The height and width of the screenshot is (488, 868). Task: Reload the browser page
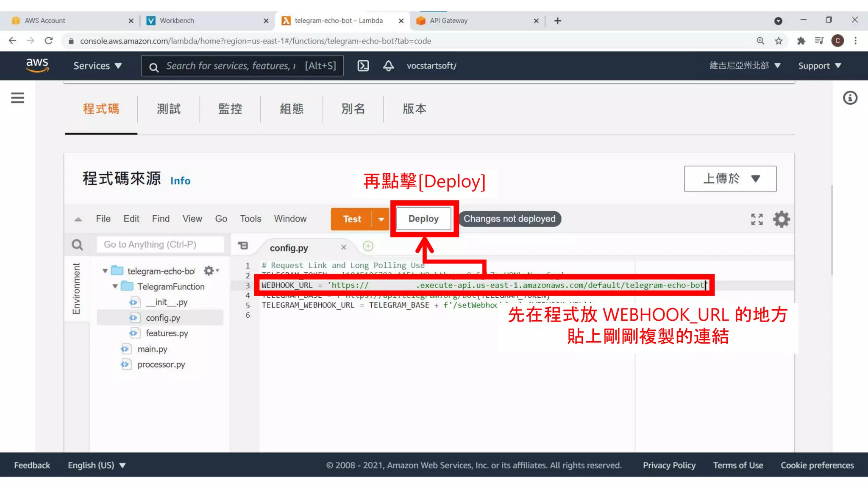coord(49,41)
